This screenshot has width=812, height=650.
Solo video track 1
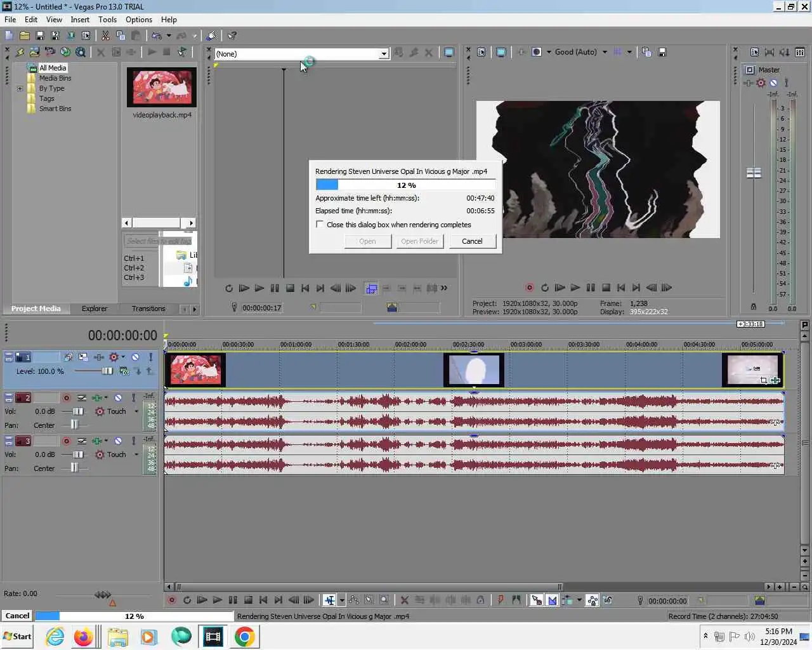pyautogui.click(x=150, y=357)
